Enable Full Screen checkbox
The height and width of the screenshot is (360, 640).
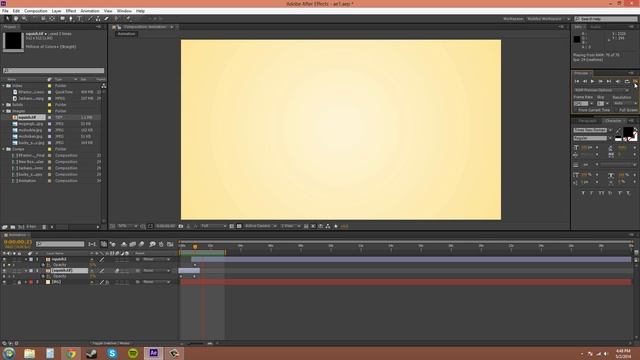(x=617, y=110)
